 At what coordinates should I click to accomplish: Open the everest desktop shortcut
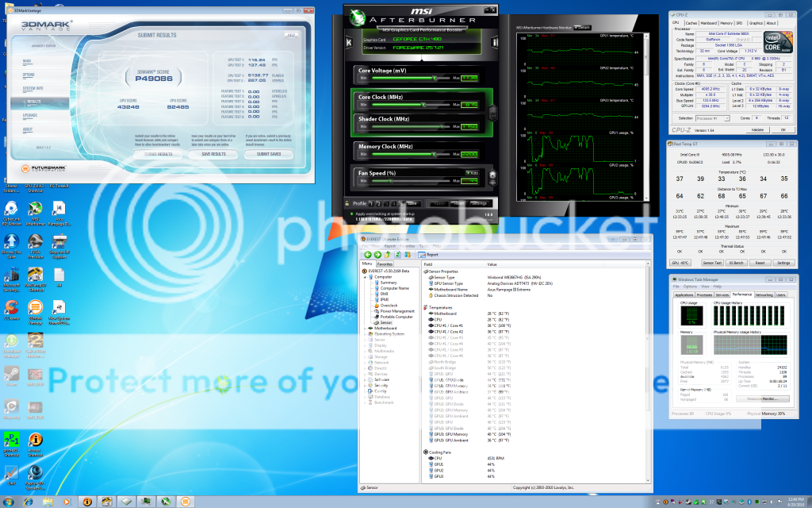pos(35,444)
